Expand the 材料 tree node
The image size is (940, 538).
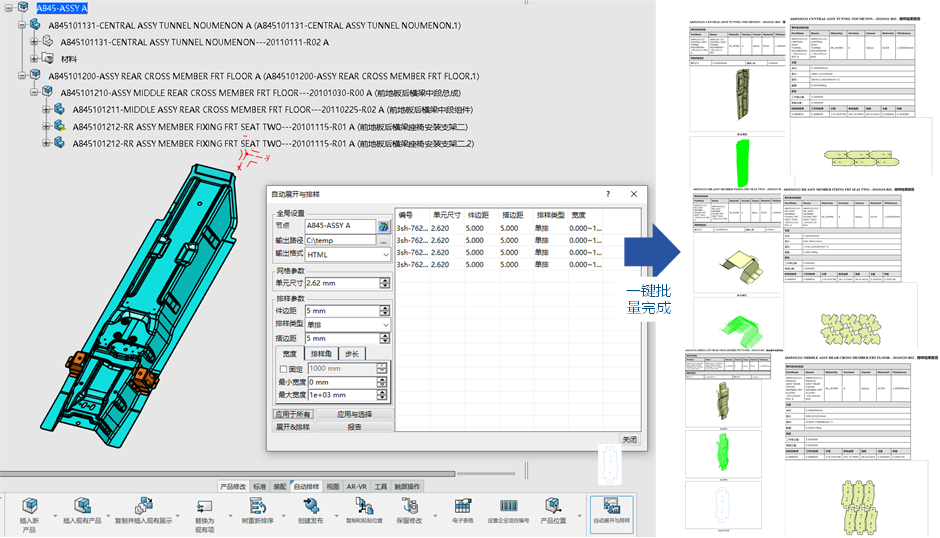tap(34, 58)
